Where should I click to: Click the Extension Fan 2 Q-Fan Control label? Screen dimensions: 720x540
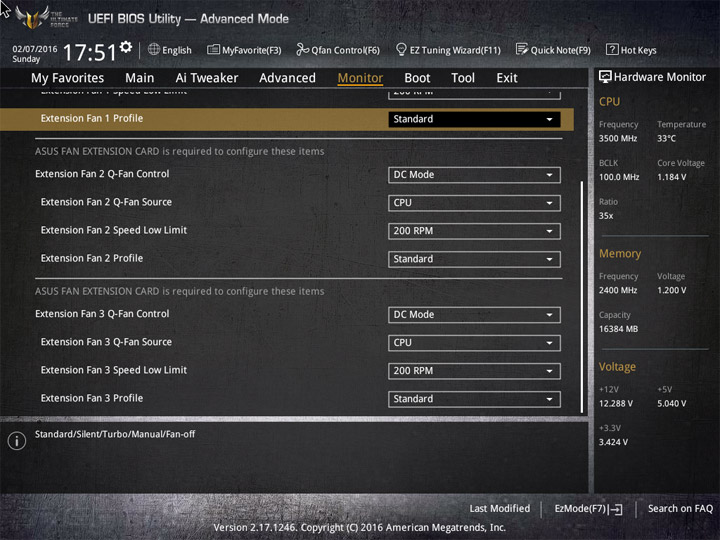pos(102,174)
